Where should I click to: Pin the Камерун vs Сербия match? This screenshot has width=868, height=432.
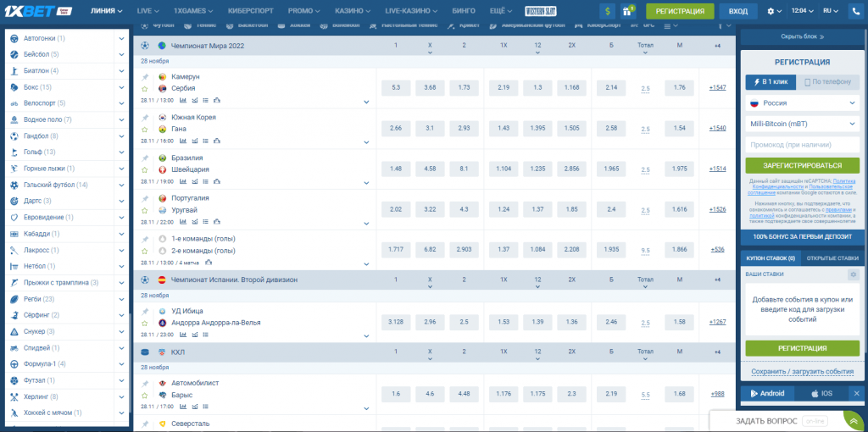tap(145, 76)
